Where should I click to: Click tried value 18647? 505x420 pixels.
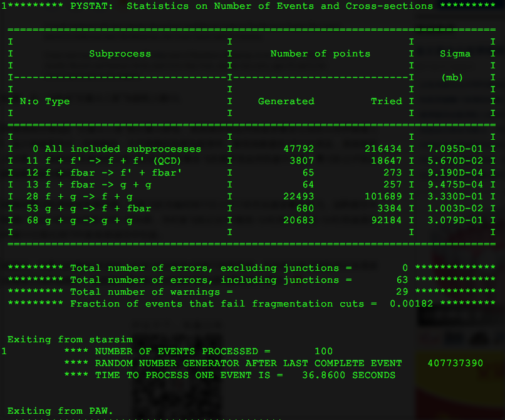pos(386,161)
